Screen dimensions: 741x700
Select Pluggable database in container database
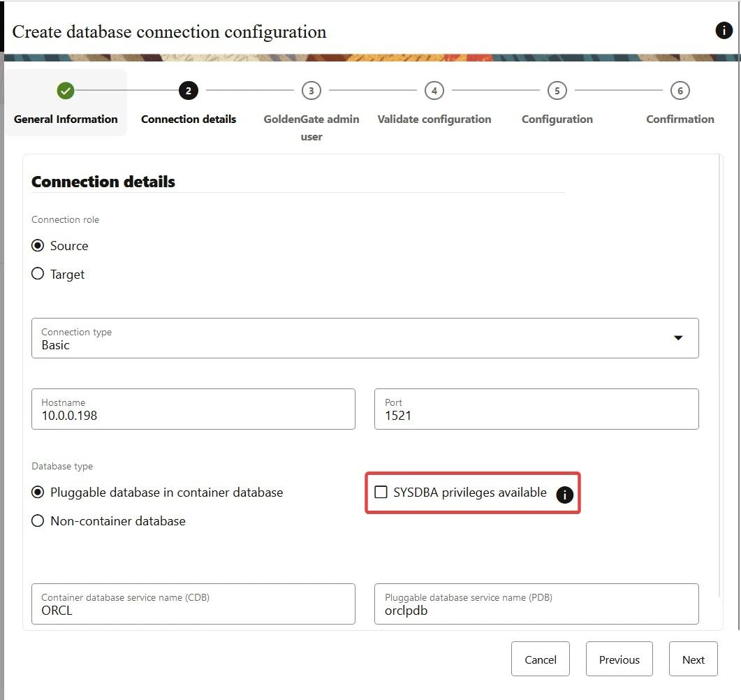(x=38, y=492)
